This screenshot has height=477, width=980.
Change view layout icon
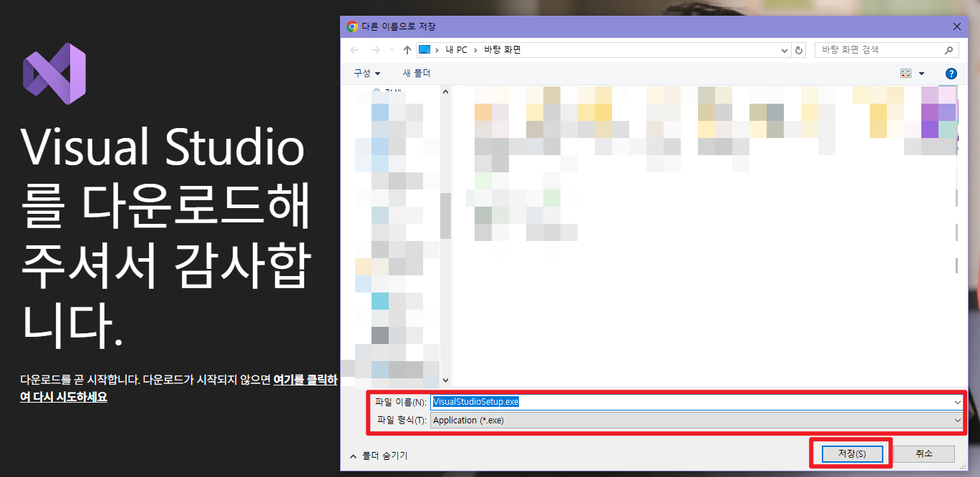click(906, 74)
